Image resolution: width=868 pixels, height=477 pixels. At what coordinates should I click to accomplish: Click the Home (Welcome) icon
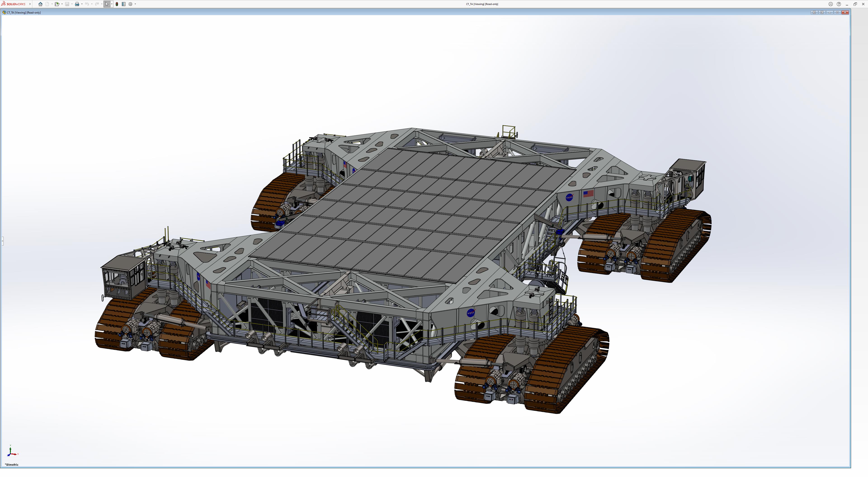(40, 4)
